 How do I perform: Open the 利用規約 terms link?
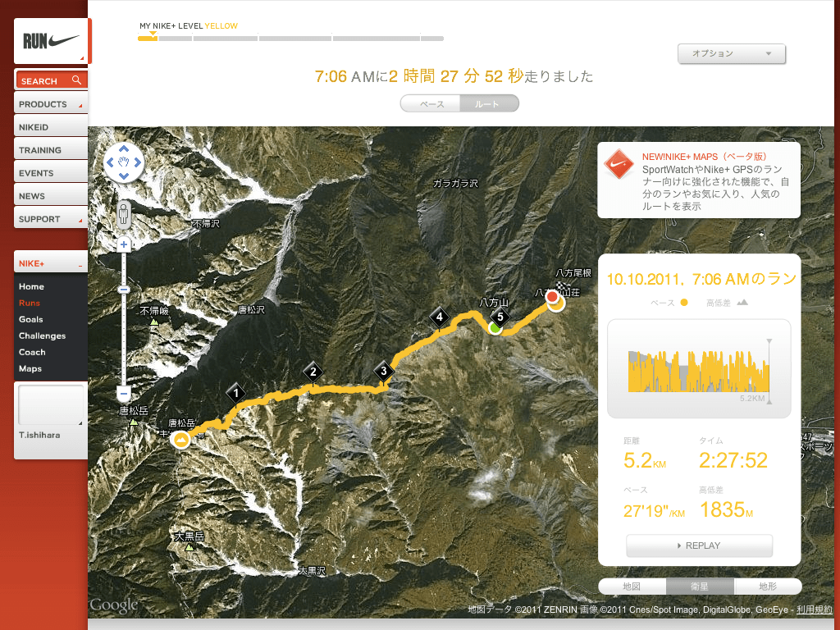pos(815,609)
